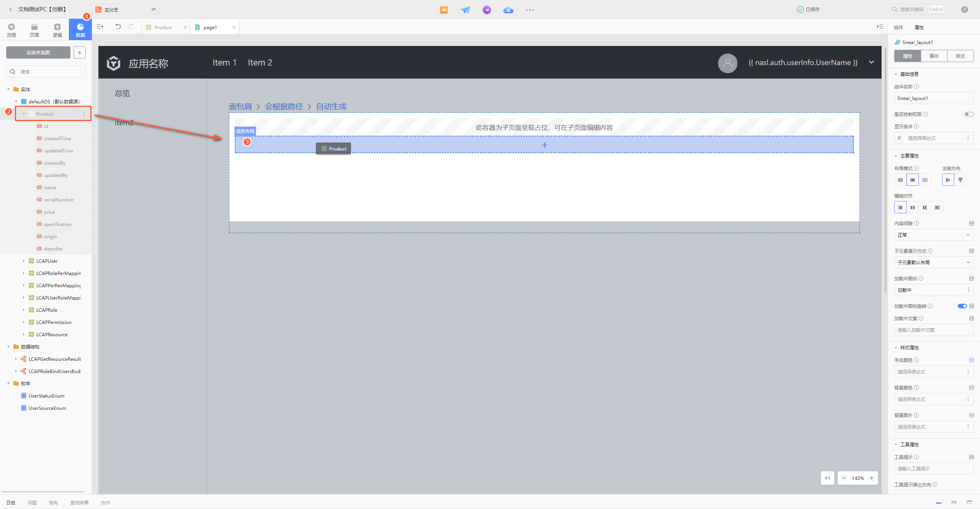
Task: Select left 横轴对齐 alignment
Action: 900,208
